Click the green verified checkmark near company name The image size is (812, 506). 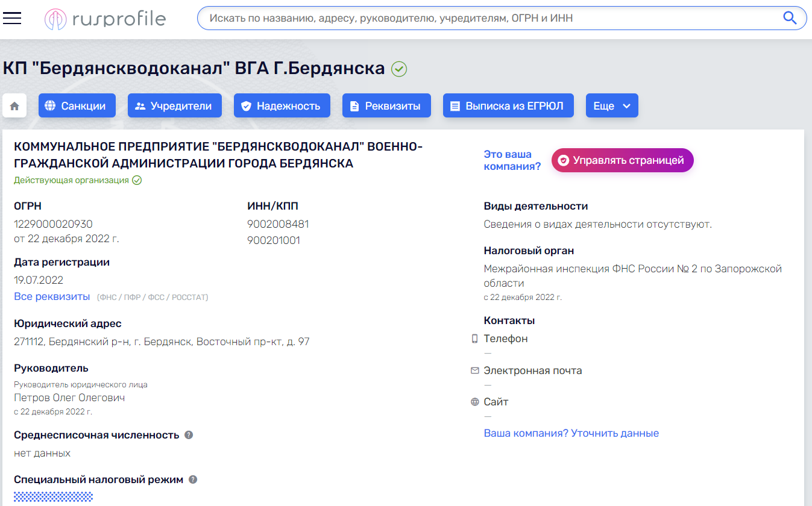click(398, 69)
